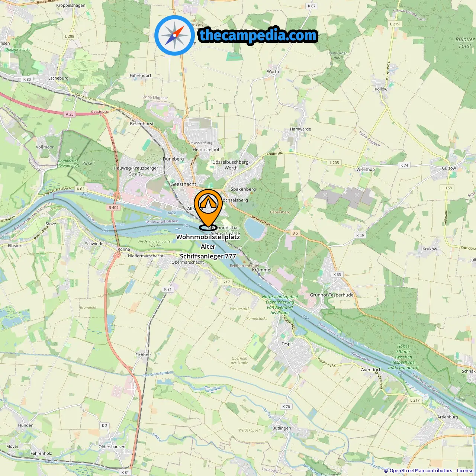Click the compass logo icon
Screen dimensions: 476x476
(x=174, y=35)
